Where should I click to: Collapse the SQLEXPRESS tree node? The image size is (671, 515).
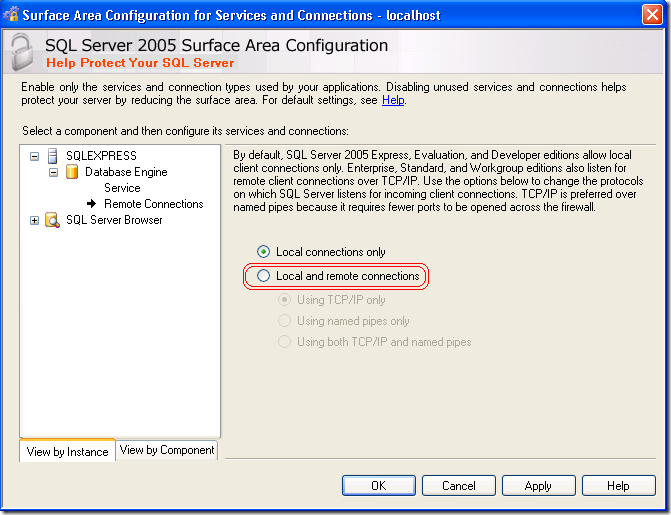pos(34,156)
